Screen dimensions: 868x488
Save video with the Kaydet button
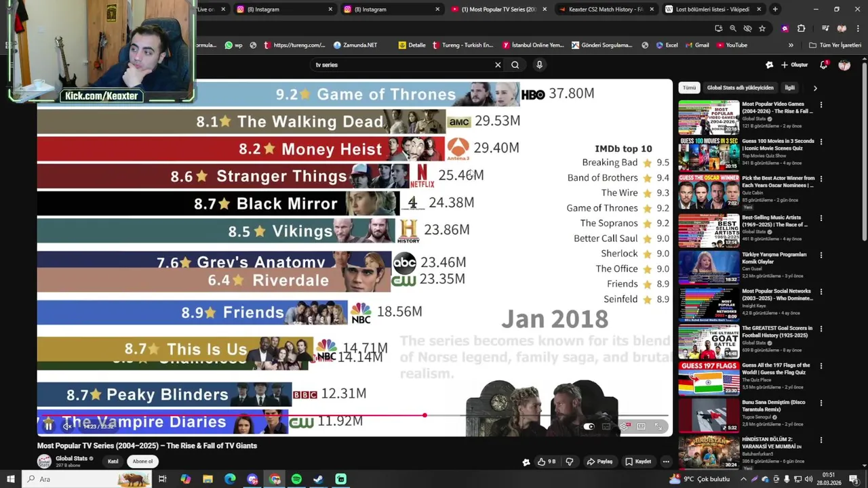click(638, 462)
